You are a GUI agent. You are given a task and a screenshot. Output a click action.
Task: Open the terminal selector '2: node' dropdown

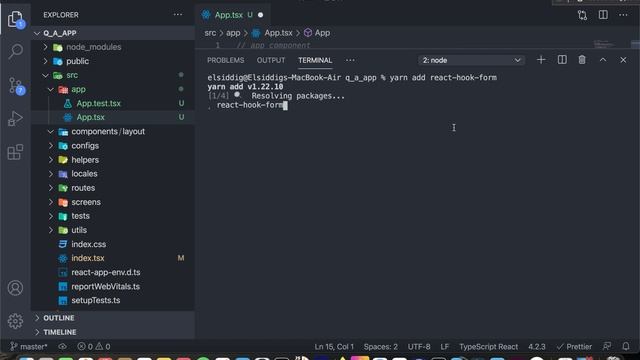pos(471,60)
